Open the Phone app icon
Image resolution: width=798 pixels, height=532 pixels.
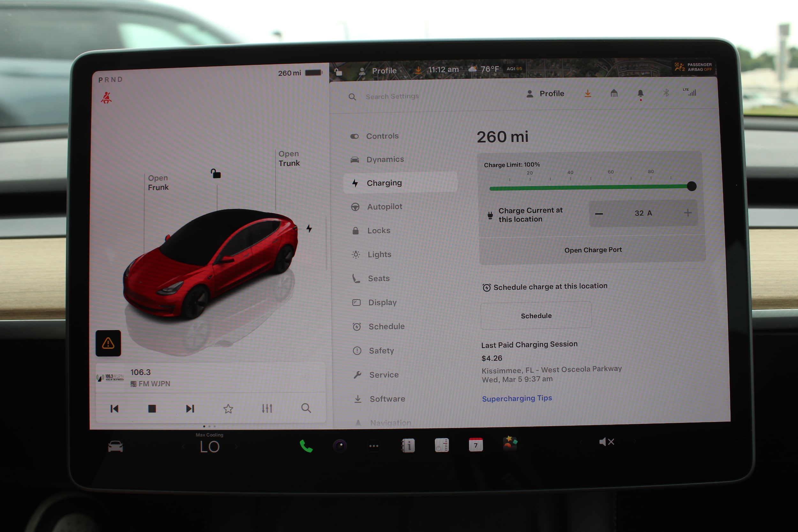(306, 446)
